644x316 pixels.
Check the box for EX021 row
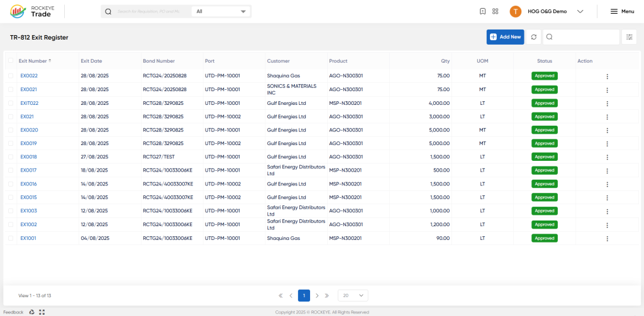pyautogui.click(x=11, y=117)
